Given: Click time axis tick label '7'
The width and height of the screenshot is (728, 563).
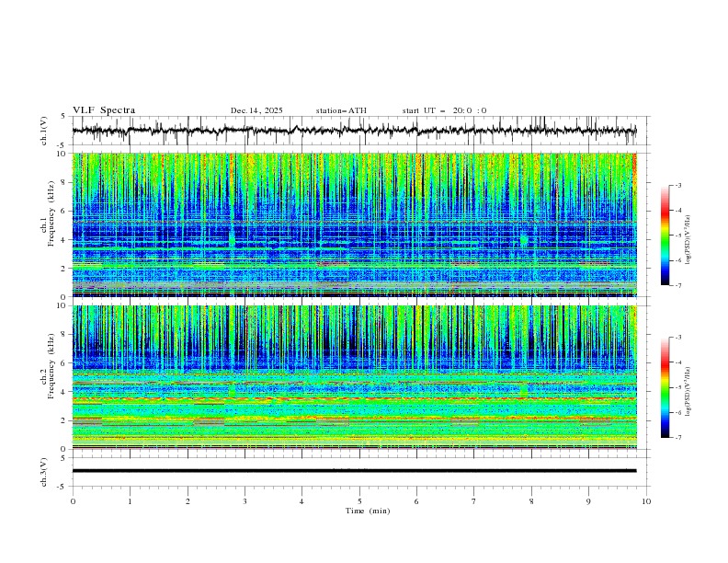Looking at the screenshot, I should tap(474, 501).
